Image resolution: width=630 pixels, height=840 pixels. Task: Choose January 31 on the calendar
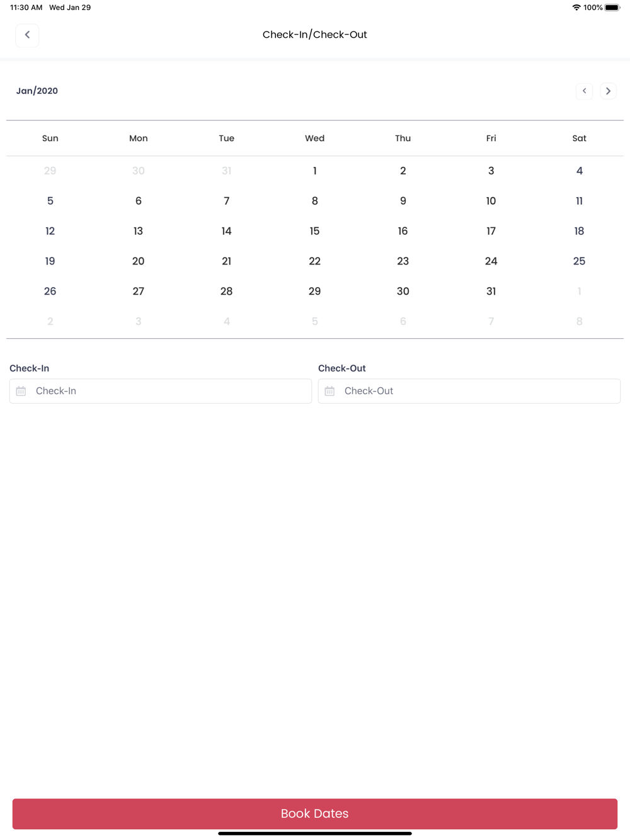491,291
